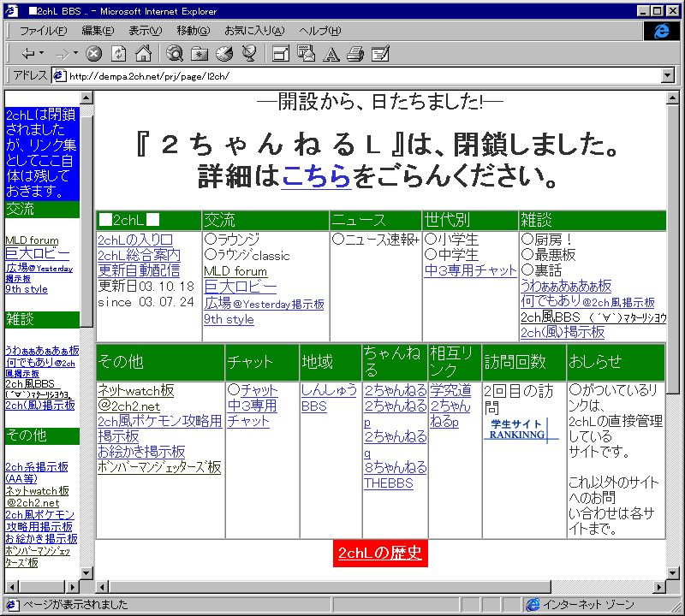Open the 2chL総合案内 link

[x=139, y=255]
